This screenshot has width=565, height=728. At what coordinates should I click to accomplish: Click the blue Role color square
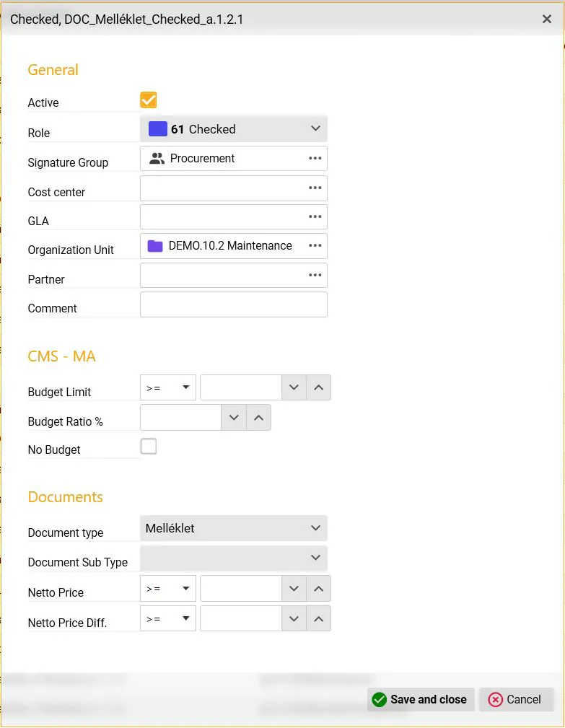coord(158,128)
